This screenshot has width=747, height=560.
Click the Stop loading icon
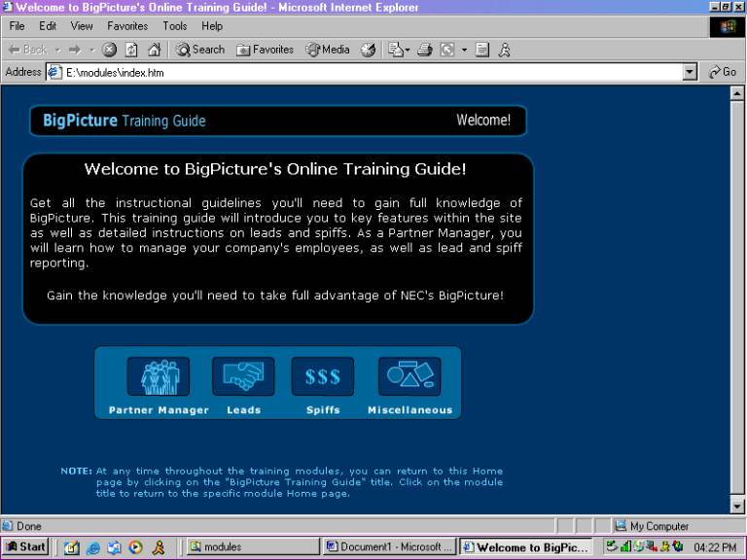point(110,50)
